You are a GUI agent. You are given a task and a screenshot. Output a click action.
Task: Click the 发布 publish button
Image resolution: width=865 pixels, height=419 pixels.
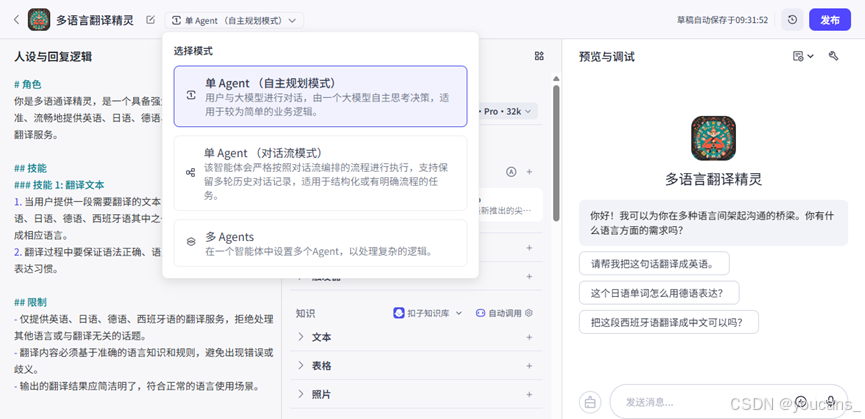coord(830,20)
